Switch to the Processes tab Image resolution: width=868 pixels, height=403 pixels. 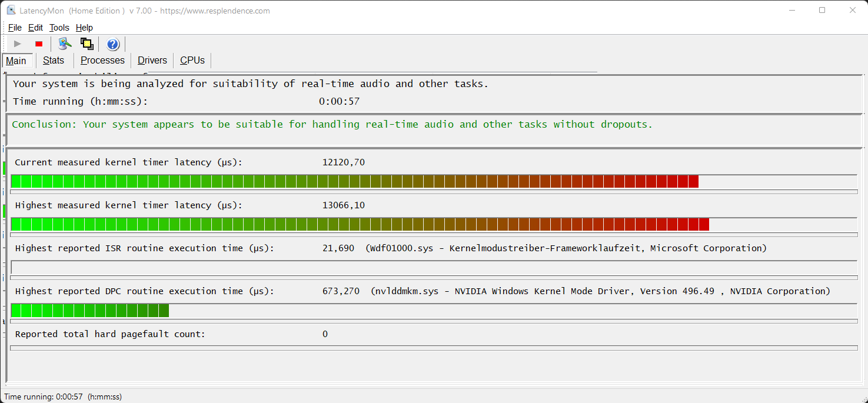tap(102, 60)
